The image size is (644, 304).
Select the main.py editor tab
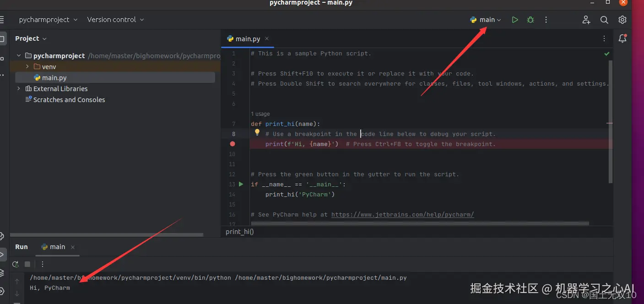248,39
